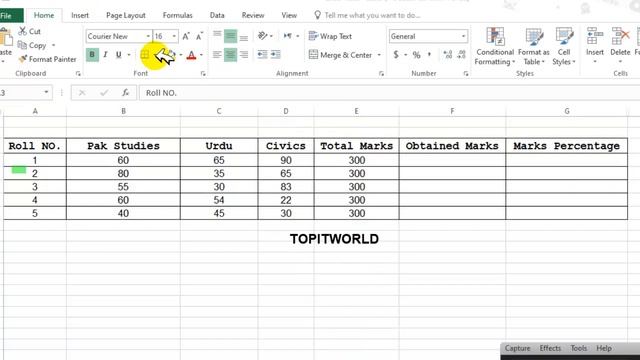This screenshot has width=640, height=360.
Task: Expand Merge & Center dropdown arrow
Action: click(x=379, y=55)
